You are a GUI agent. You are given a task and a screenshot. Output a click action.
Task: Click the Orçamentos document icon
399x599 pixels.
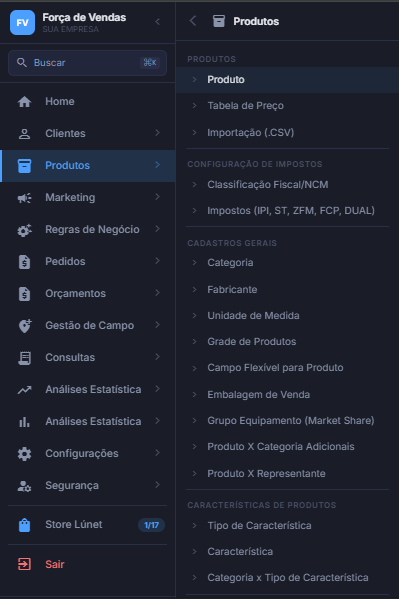click(x=24, y=294)
